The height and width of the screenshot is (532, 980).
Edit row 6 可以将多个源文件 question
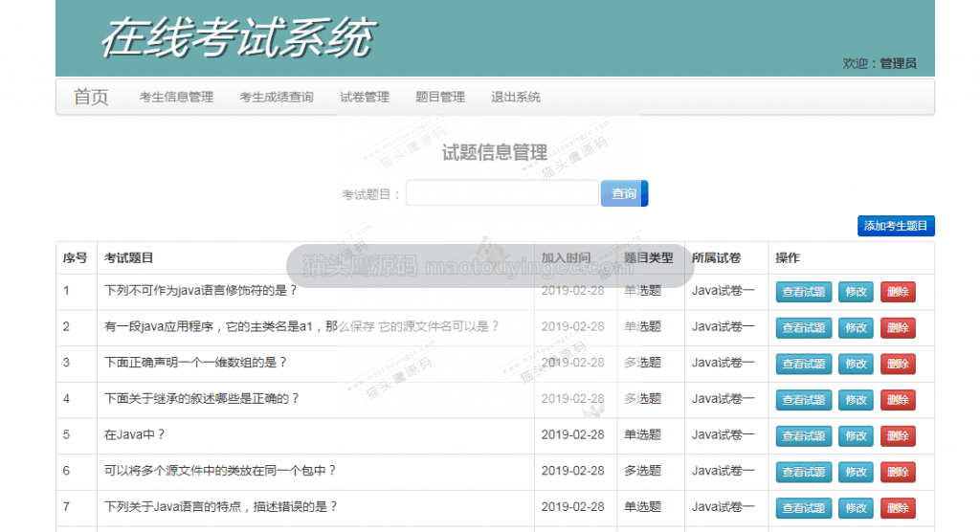coord(856,472)
